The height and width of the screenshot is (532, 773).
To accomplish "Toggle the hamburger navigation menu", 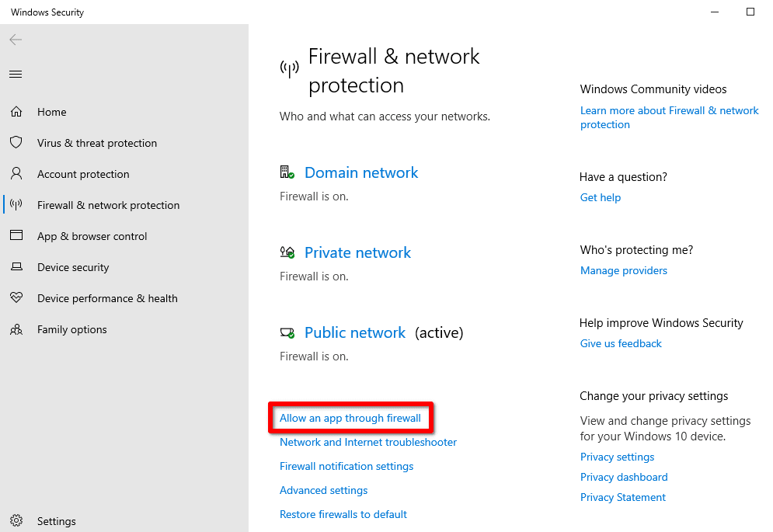I will point(16,75).
